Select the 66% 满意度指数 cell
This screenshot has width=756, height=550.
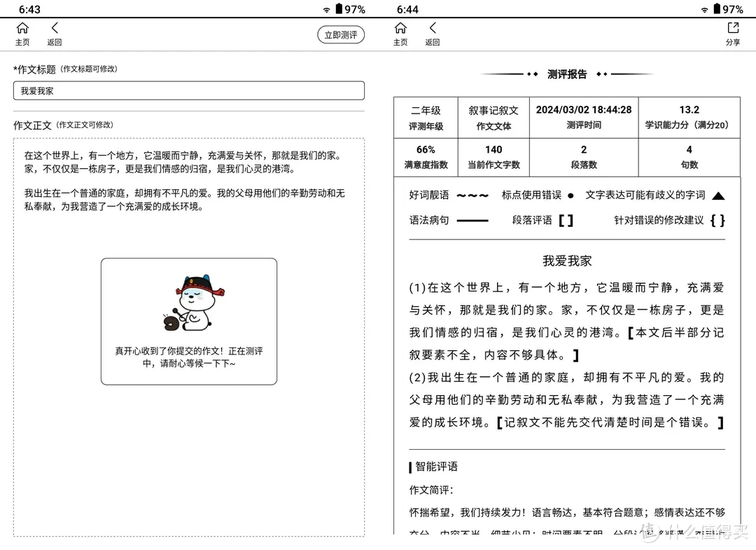(426, 157)
